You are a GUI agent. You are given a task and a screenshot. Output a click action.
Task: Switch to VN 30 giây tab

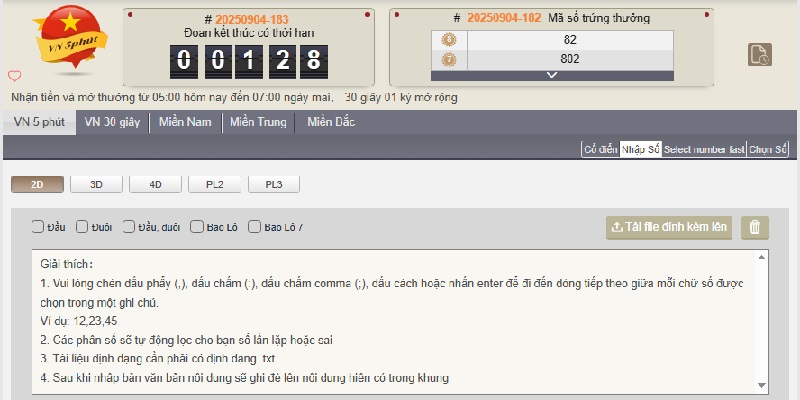click(112, 122)
